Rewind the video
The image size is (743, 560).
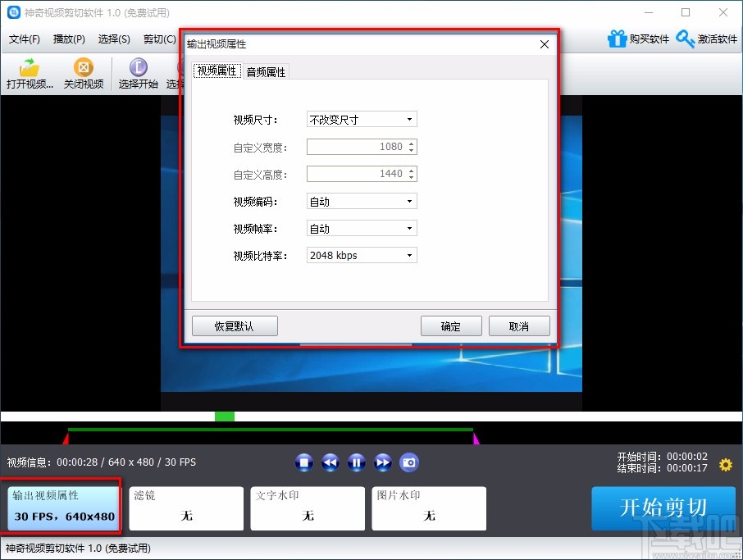click(x=330, y=462)
